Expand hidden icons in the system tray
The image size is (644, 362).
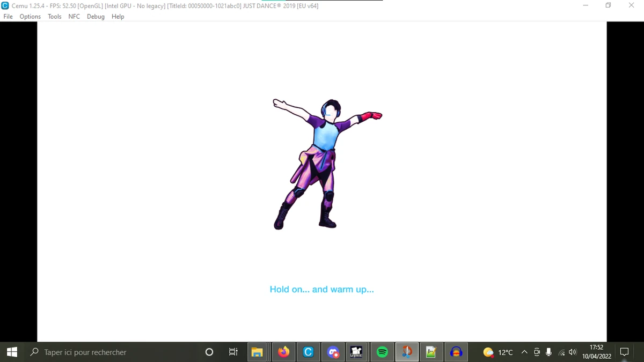(524, 352)
